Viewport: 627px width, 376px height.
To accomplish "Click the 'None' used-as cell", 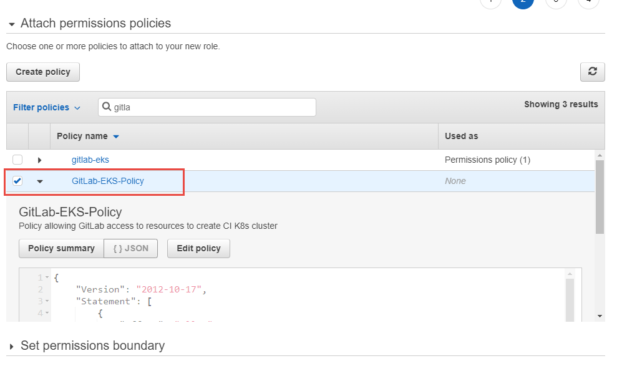I will pos(455,181).
